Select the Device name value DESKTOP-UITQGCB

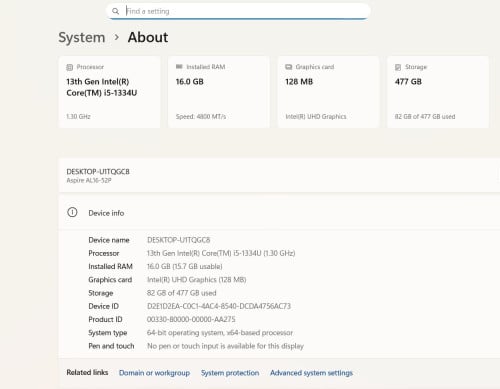pyautogui.click(x=179, y=240)
